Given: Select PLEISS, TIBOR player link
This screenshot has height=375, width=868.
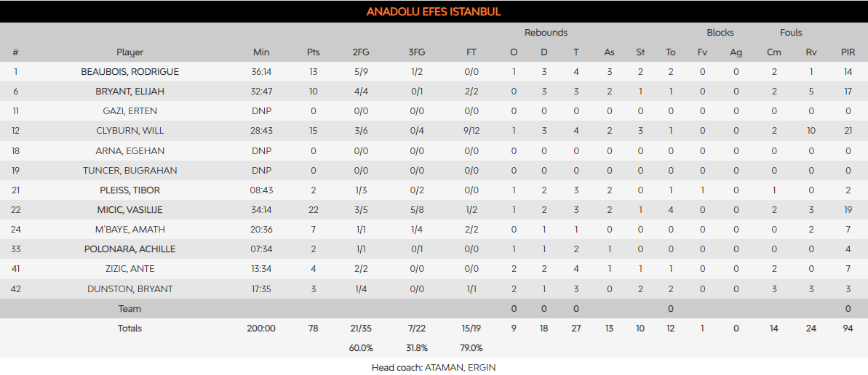Looking at the screenshot, I should 130,190.
